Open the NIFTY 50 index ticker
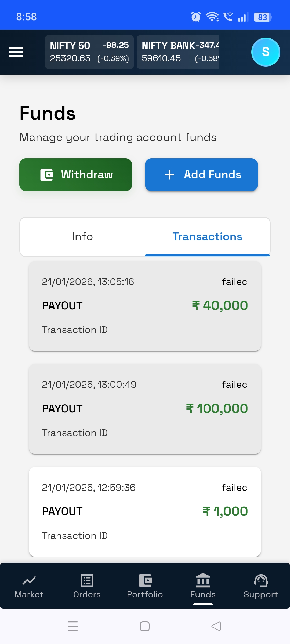This screenshot has height=644, width=290. click(89, 52)
